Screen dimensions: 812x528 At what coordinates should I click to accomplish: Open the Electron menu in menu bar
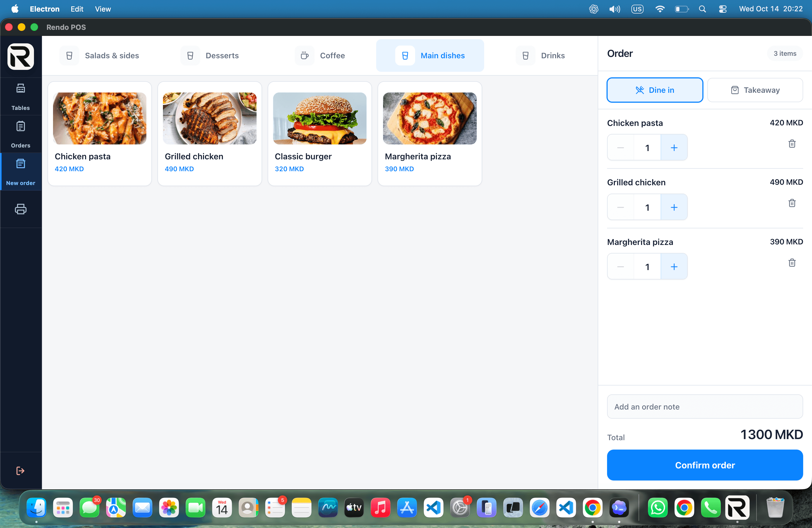tap(45, 9)
